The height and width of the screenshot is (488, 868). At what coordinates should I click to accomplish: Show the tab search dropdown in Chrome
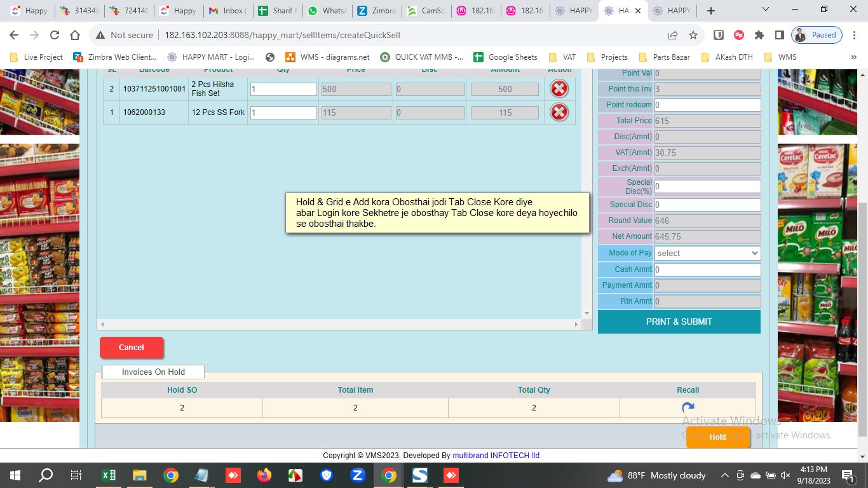[x=765, y=10]
